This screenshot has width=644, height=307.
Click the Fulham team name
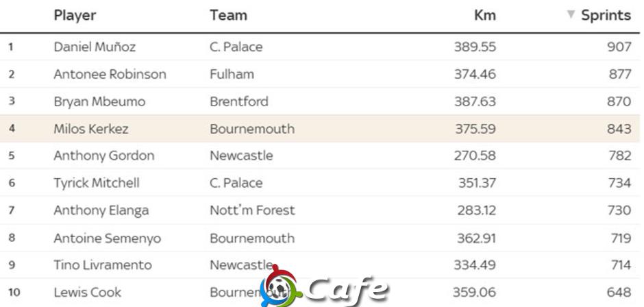232,75
